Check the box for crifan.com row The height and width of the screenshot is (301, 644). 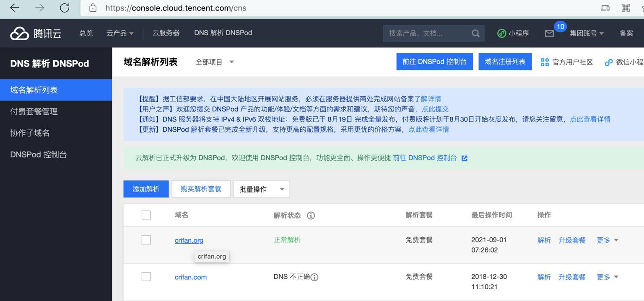tap(146, 277)
